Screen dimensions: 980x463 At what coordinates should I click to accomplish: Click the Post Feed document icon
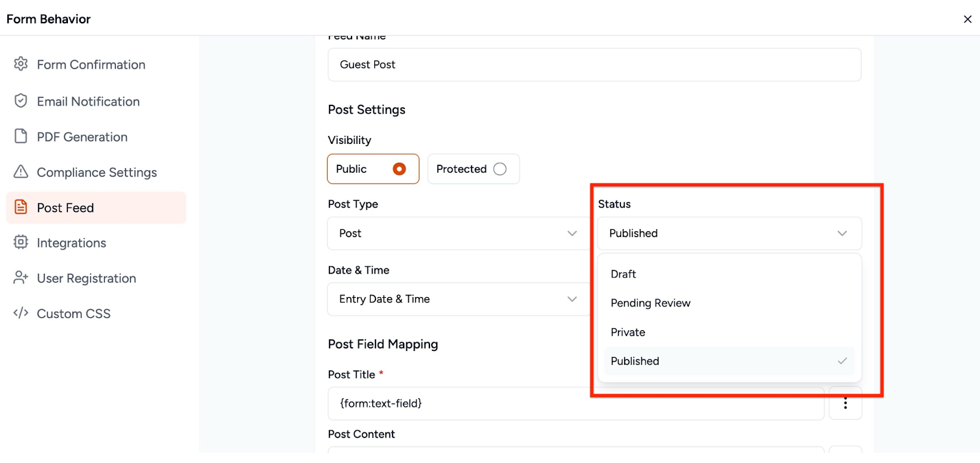[x=21, y=208]
